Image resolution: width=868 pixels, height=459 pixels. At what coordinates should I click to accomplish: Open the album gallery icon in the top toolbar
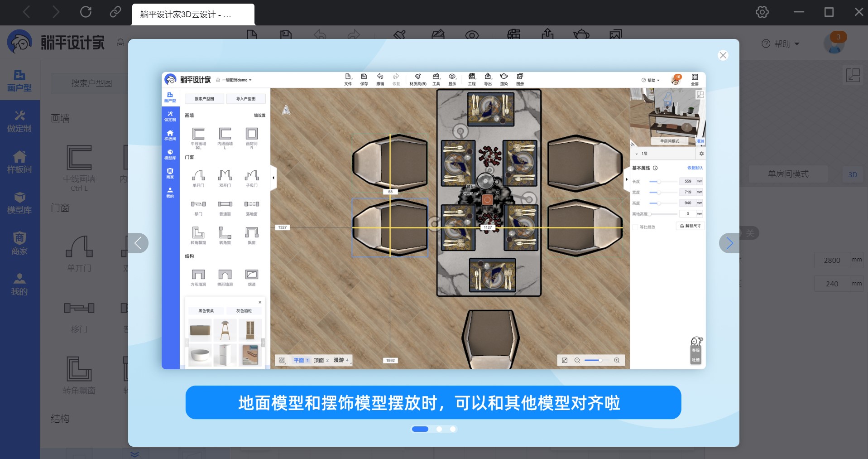[x=616, y=34]
